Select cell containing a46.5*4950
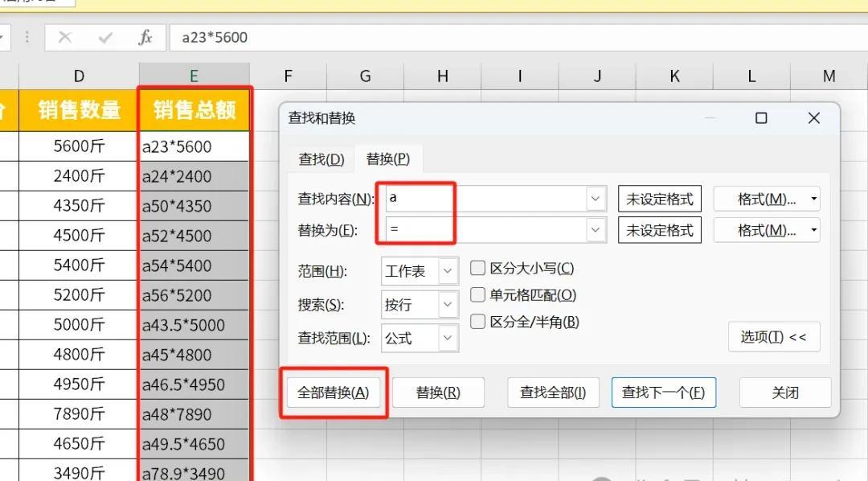Screen dimensions: 868x481 tap(194, 384)
